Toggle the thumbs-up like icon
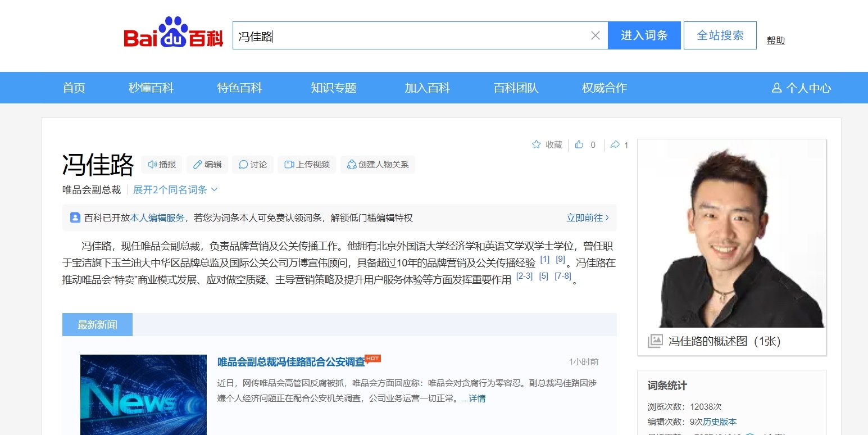The width and height of the screenshot is (868, 435). [x=579, y=145]
